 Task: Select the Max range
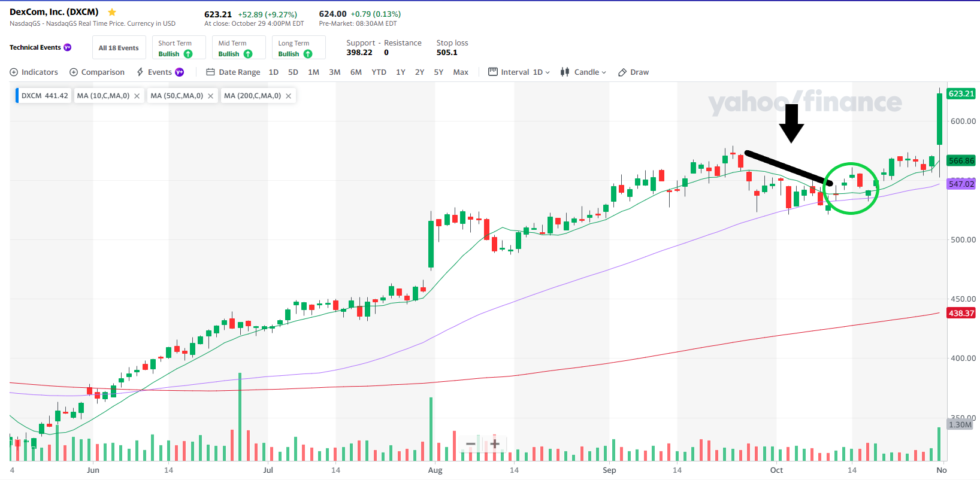click(461, 72)
